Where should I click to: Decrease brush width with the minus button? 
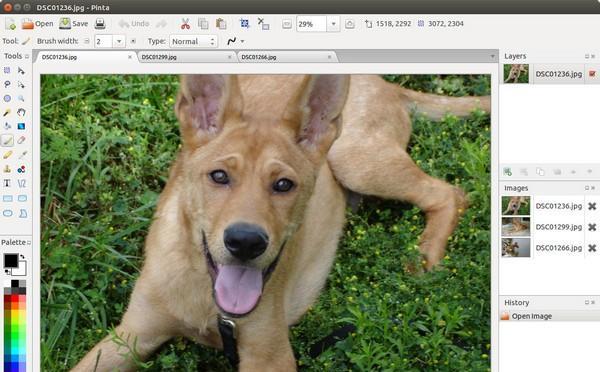point(87,41)
